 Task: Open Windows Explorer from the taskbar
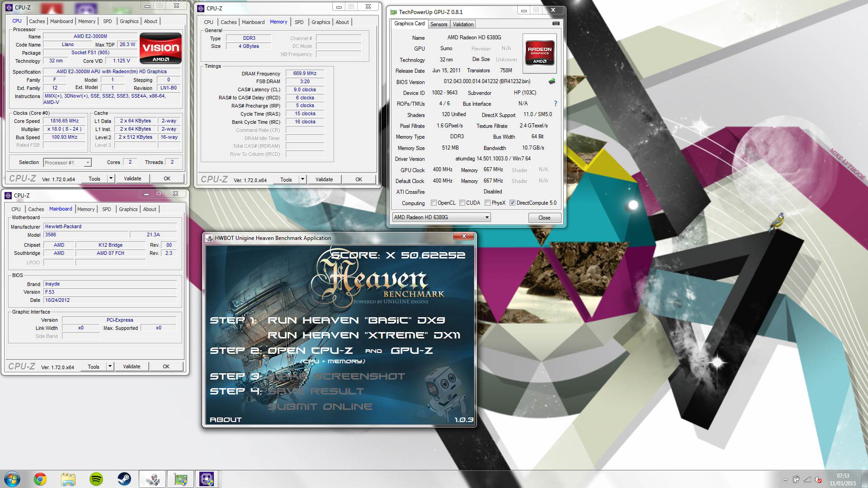(68, 479)
